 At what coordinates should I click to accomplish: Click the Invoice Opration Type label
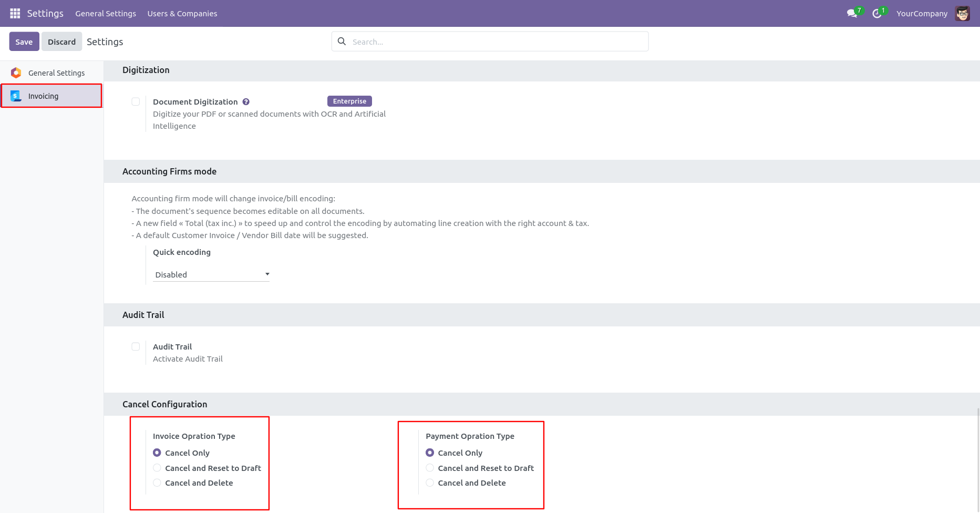[x=194, y=436]
